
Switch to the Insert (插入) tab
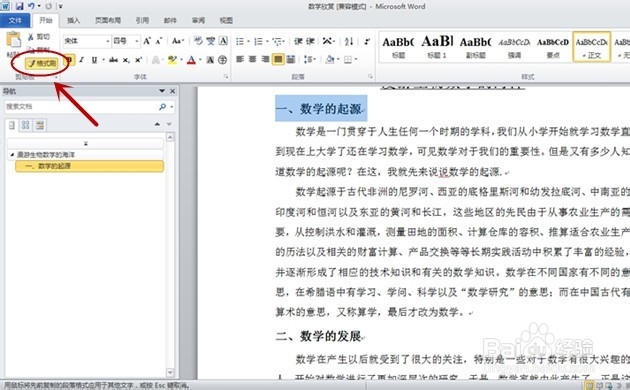pos(73,20)
